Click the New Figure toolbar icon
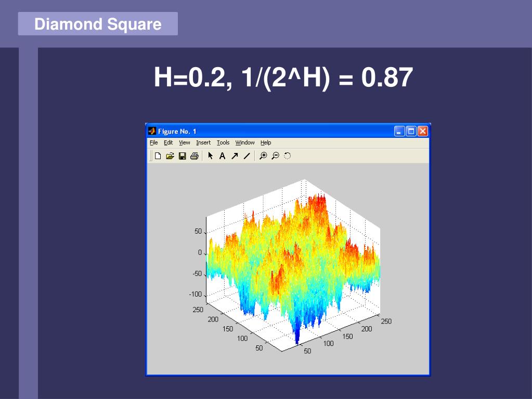Image resolution: width=532 pixels, height=399 pixels. point(158,156)
